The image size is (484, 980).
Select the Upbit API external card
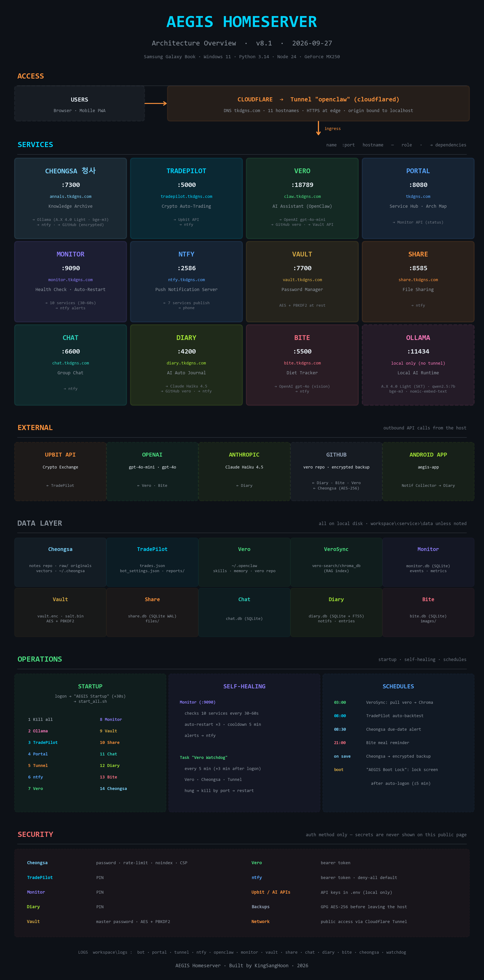coord(60,471)
